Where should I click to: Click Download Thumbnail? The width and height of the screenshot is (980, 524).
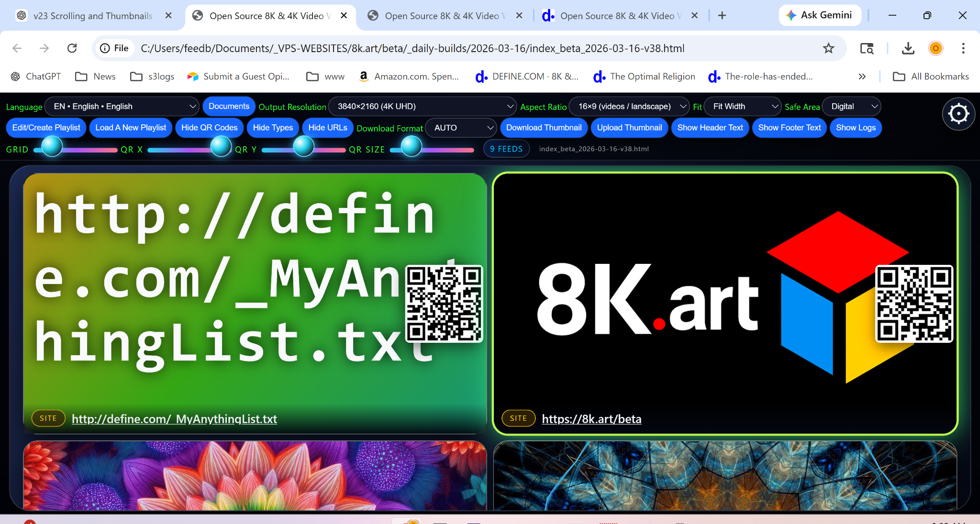pos(544,128)
